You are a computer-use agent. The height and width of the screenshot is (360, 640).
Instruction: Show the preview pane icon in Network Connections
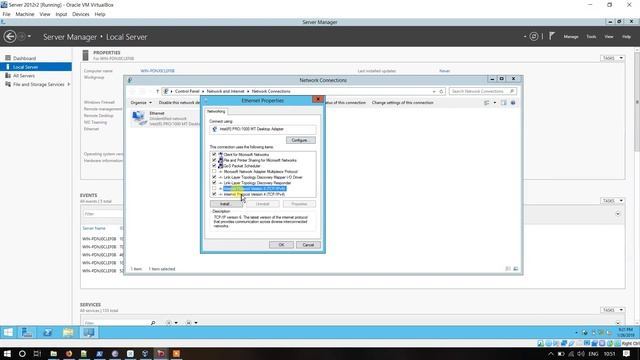point(503,103)
